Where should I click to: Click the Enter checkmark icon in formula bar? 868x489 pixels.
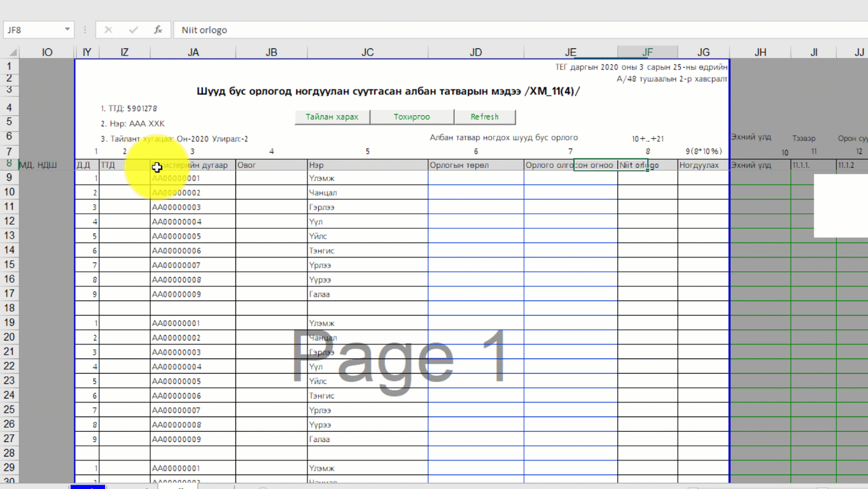coord(133,30)
